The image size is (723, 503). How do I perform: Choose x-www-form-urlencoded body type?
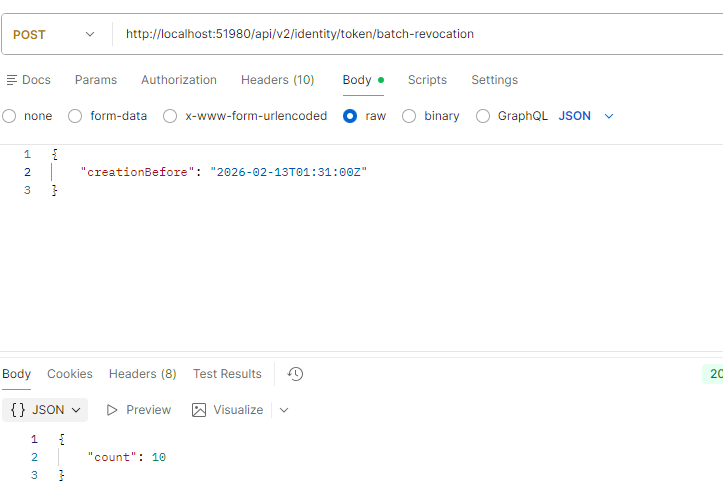170,116
